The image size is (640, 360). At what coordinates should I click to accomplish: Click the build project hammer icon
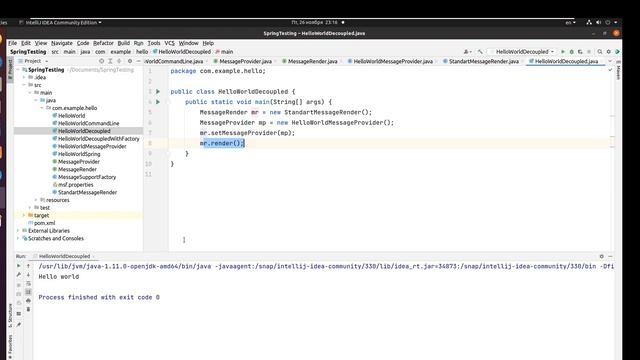[480, 52]
